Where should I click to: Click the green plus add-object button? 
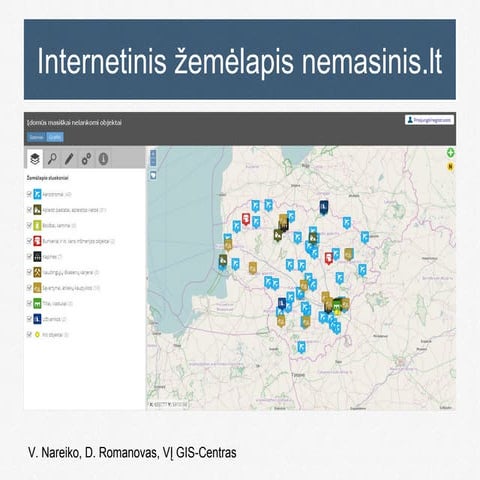(x=451, y=153)
